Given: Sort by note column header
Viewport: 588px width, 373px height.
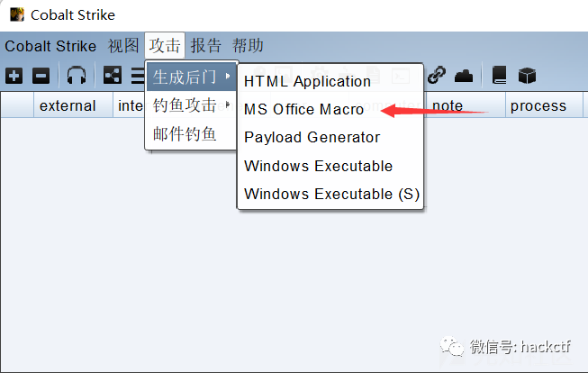Looking at the screenshot, I should click(x=466, y=105).
